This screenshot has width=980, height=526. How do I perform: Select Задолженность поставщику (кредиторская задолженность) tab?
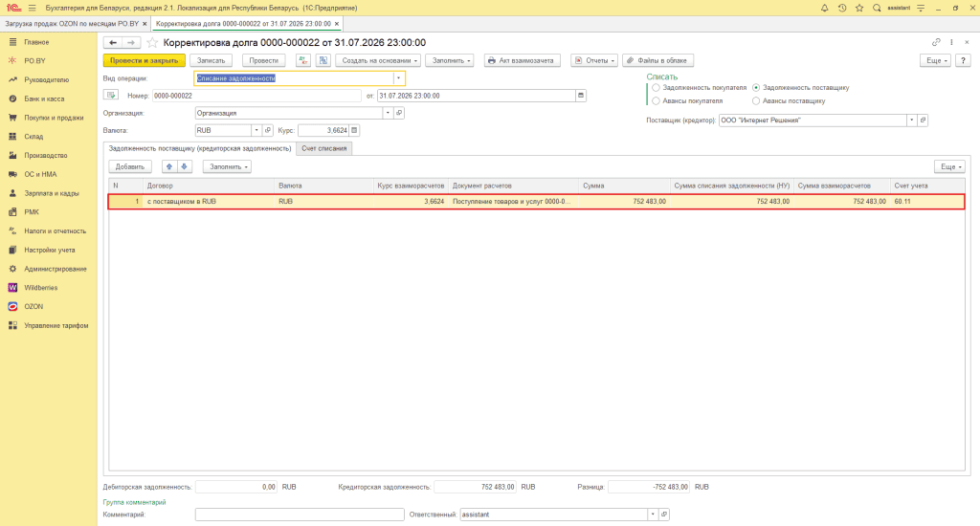[200, 148]
